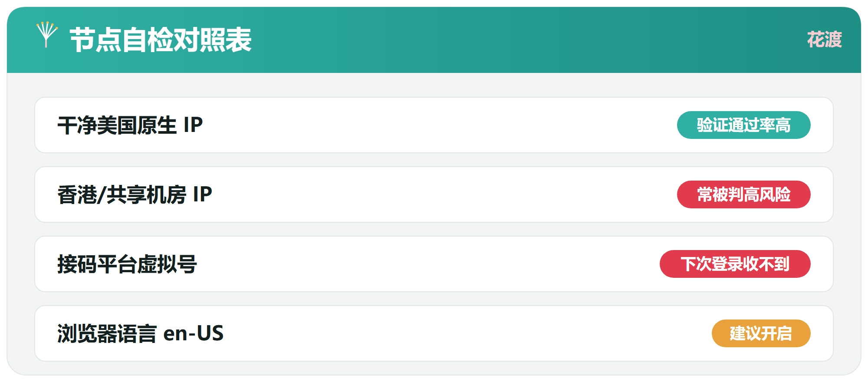Click the dandelion logo icon in header

(47, 35)
